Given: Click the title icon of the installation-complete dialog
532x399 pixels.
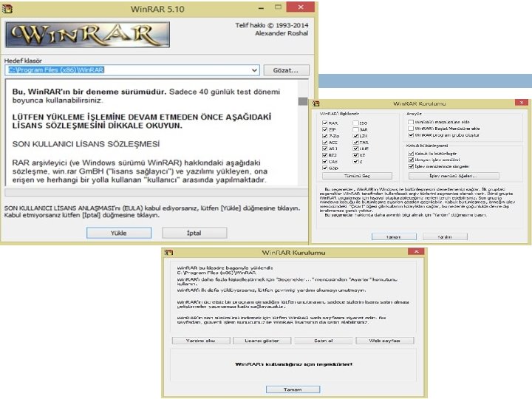Looking at the screenshot, I should tap(168, 253).
